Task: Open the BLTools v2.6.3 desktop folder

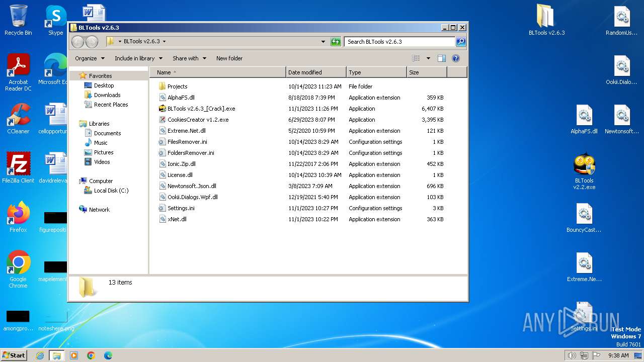Action: [x=546, y=20]
